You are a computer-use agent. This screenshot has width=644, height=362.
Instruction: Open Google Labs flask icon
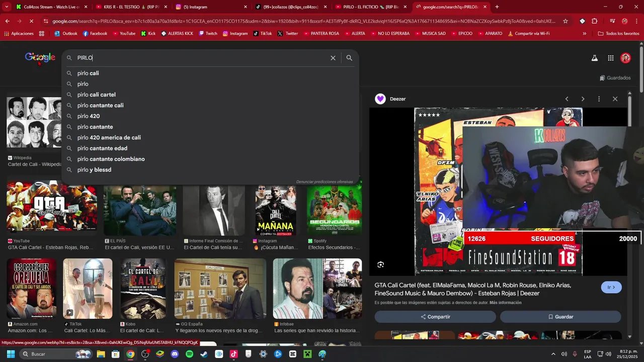tap(595, 58)
